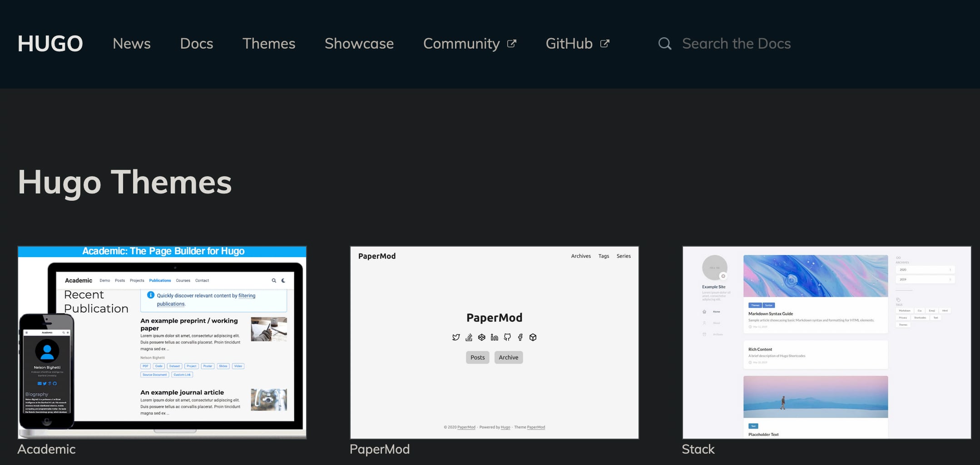Click the cube icon in PaperMod preview
Viewport: 980px width, 465px height.
(533, 337)
